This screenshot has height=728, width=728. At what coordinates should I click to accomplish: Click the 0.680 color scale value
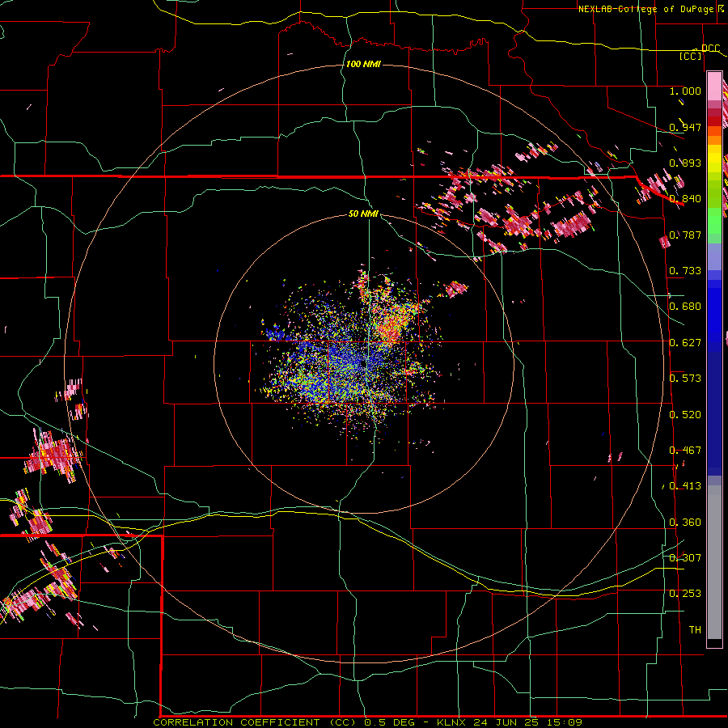coord(685,307)
